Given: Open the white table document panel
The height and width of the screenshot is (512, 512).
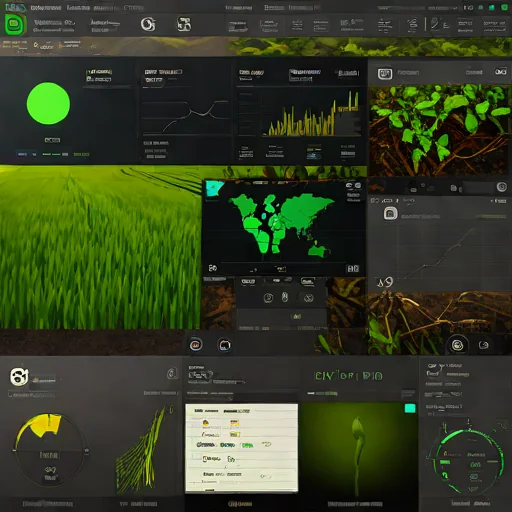Looking at the screenshot, I should click(x=242, y=448).
